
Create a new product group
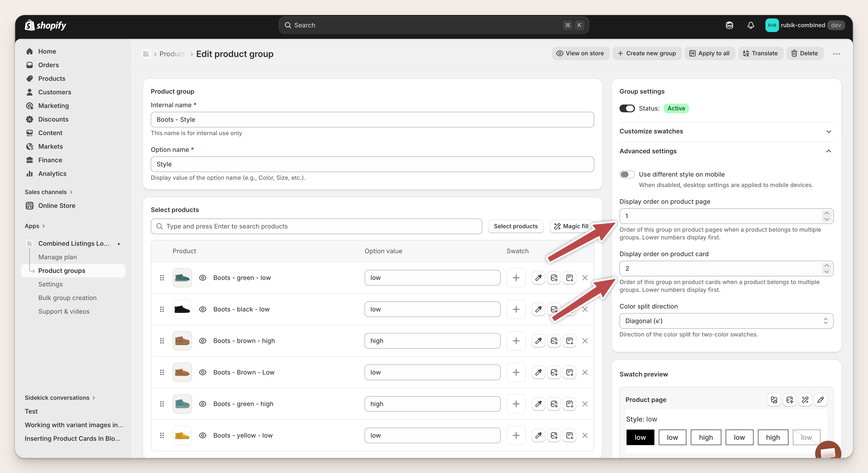click(x=647, y=53)
